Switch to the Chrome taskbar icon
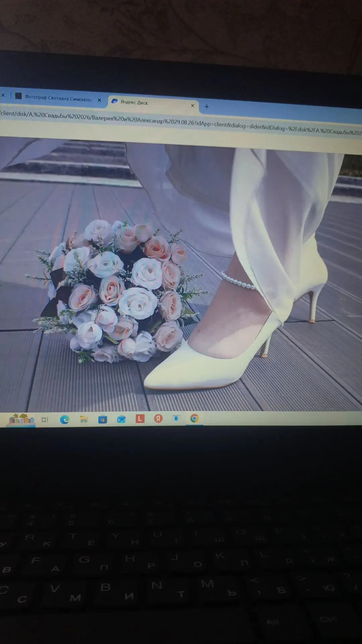The image size is (362, 644). tap(194, 418)
